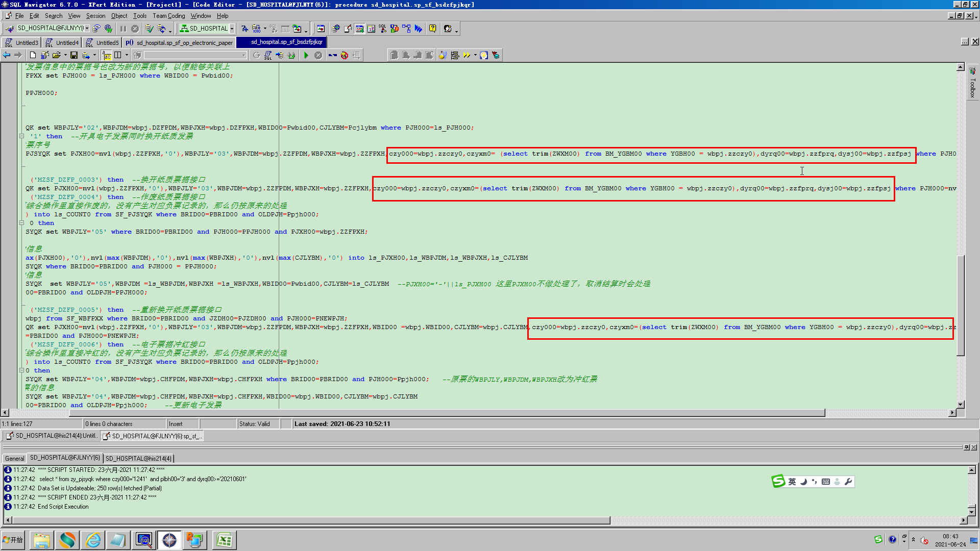Click the SD_HOSPITAL@his214(4):Untitl window button
This screenshot has height=551, width=980.
point(51,436)
